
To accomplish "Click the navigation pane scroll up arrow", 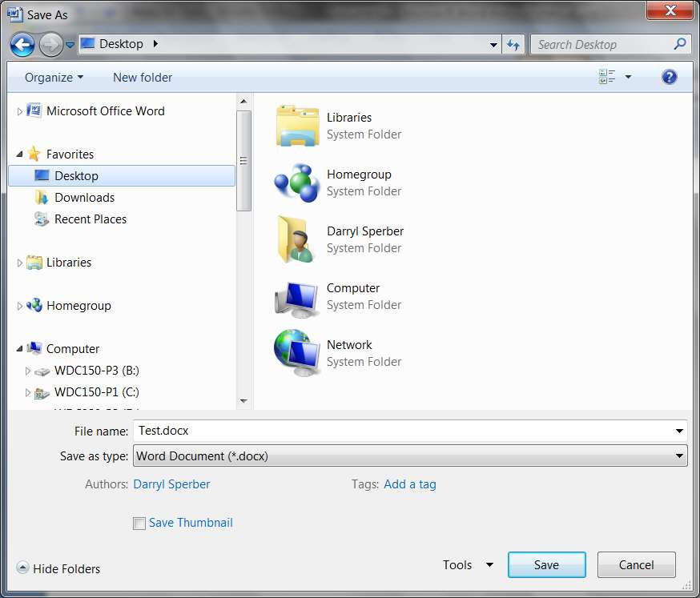I will coord(243,102).
